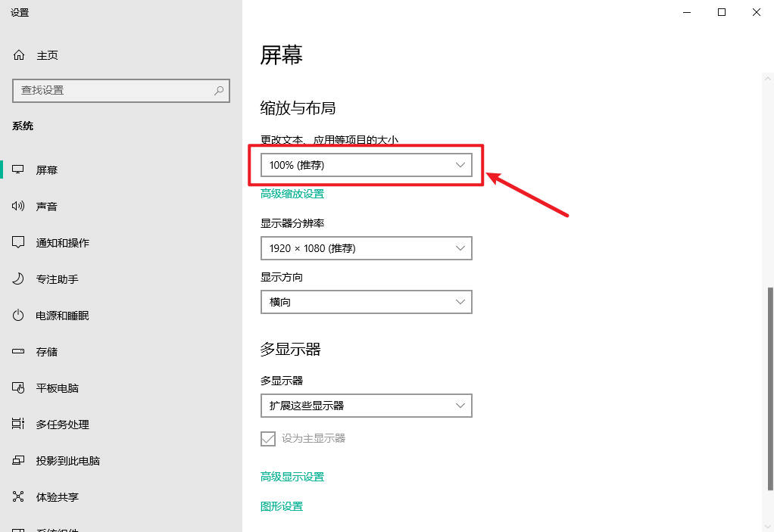The image size is (774, 532).
Task: Open the 平板电脑 settings page
Action: coord(58,388)
